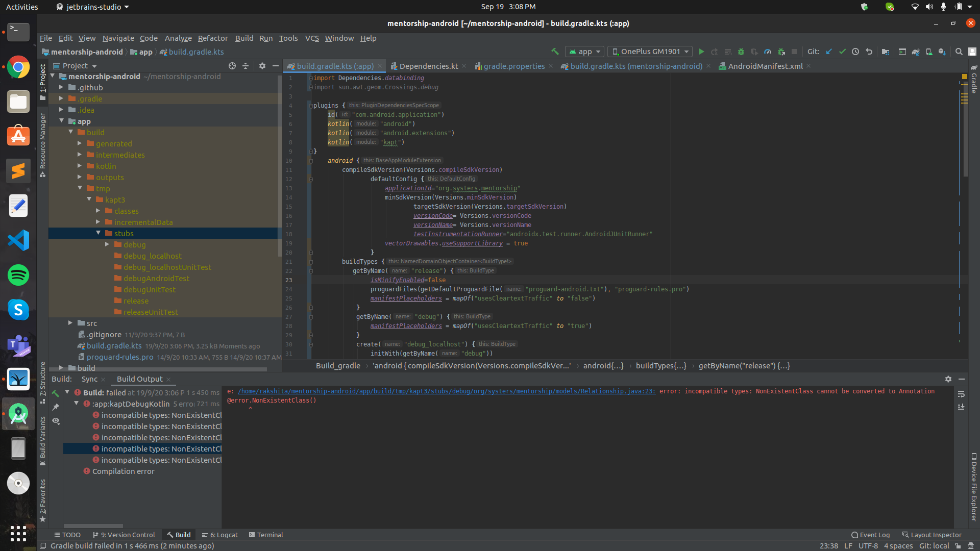The height and width of the screenshot is (551, 980).
Task: Commit changes using the Git checkmark icon
Action: tap(842, 52)
